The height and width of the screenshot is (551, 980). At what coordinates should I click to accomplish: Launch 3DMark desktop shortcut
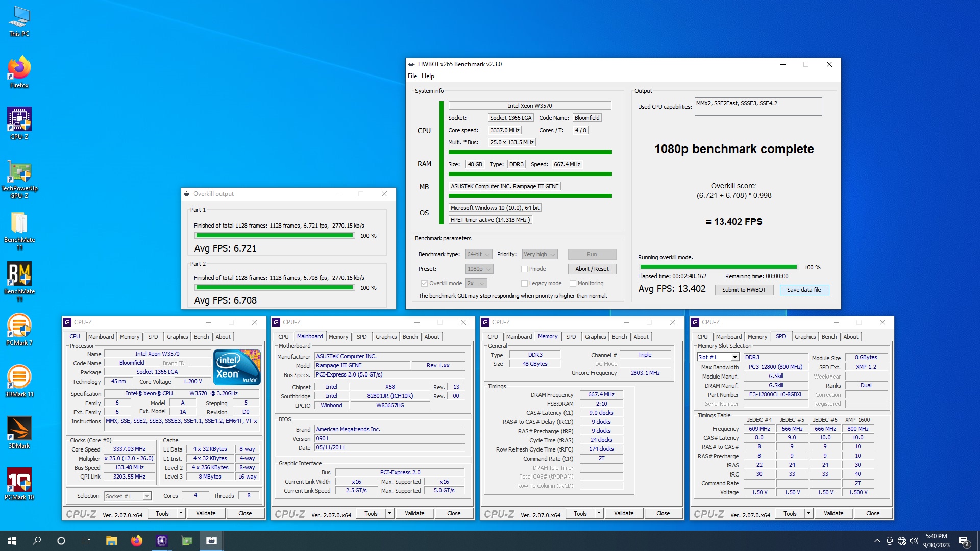point(19,433)
